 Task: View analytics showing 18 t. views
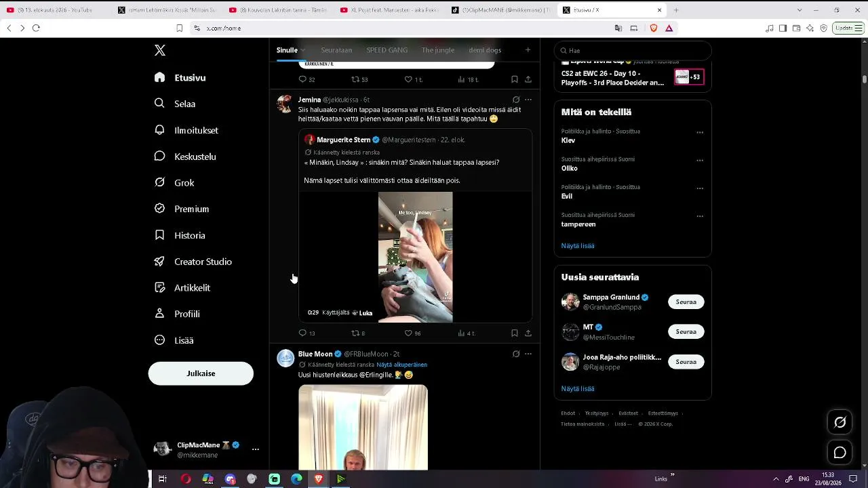(468, 79)
